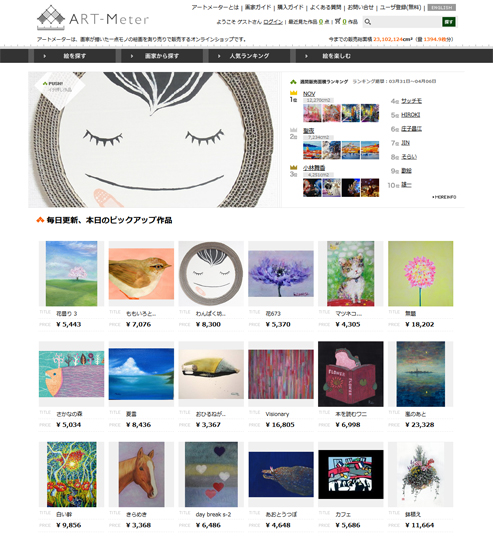Expand the fourth navigation item arrow
The width and height of the screenshot is (493, 550).
[306, 56]
